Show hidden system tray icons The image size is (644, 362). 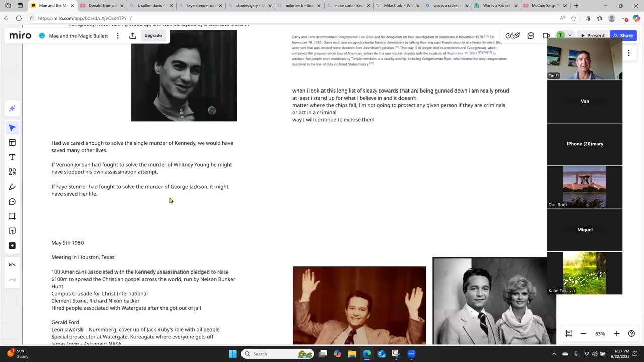[x=554, y=354]
